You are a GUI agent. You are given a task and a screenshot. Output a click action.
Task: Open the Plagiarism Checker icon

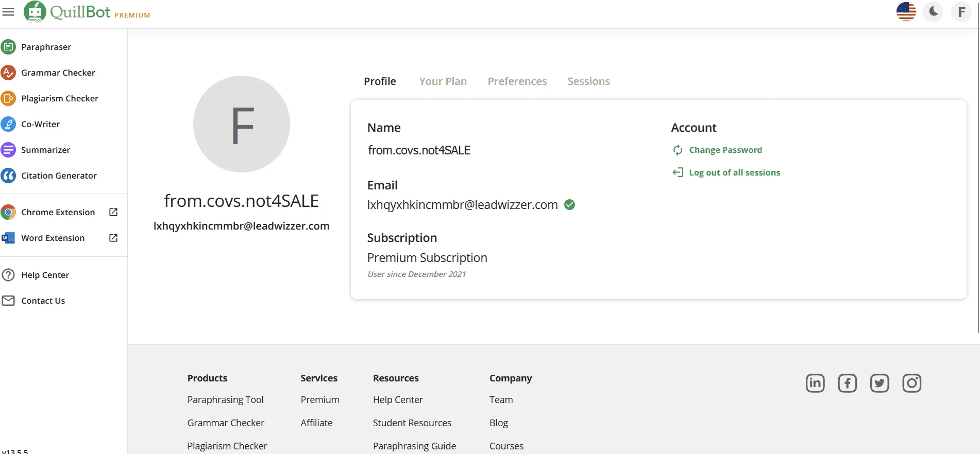8,98
